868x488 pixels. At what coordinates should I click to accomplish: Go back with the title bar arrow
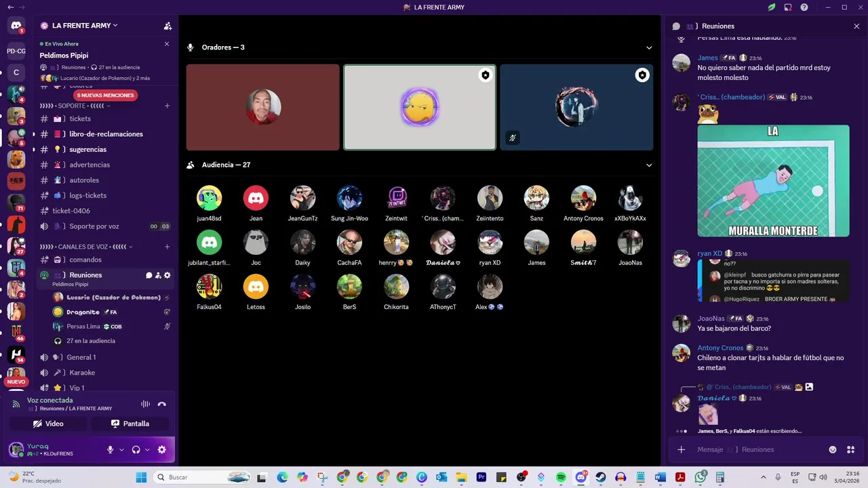coord(10,7)
